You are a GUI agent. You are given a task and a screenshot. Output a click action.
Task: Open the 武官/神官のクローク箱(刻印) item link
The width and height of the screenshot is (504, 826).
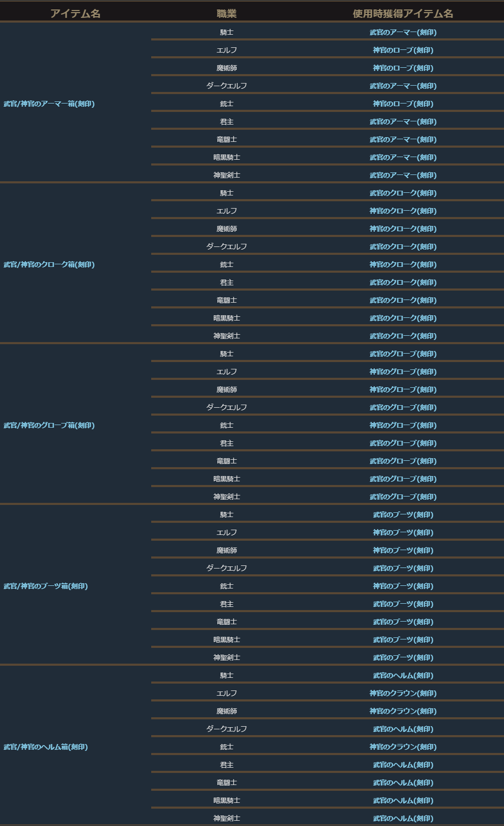click(49, 265)
